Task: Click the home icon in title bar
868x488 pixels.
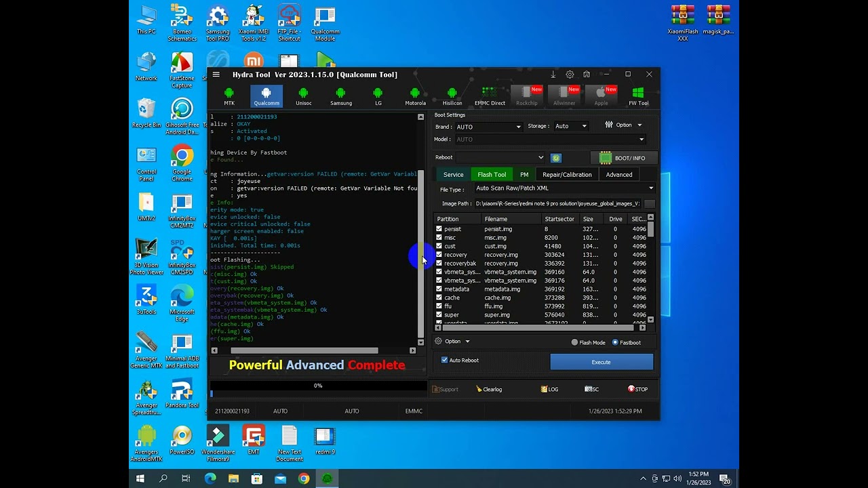Action: [587, 75]
